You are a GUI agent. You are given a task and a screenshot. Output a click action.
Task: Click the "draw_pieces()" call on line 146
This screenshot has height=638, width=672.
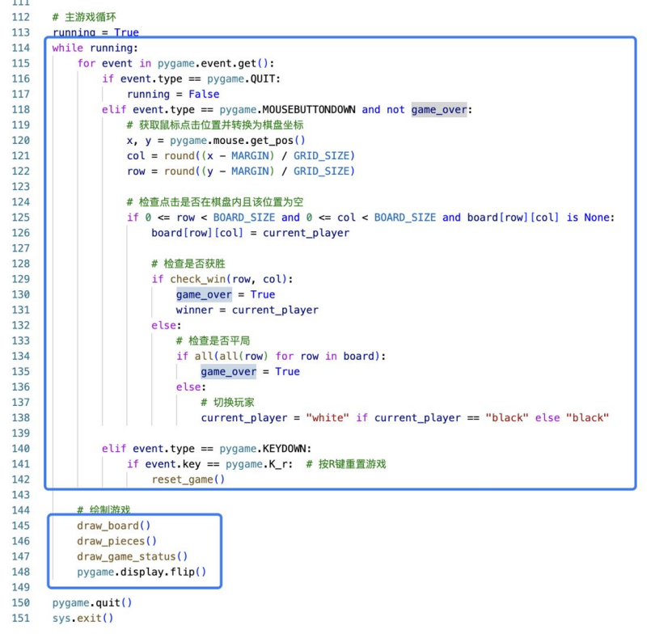[117, 542]
